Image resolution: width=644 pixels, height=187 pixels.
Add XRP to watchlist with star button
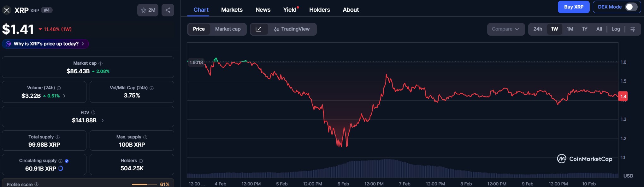(148, 10)
